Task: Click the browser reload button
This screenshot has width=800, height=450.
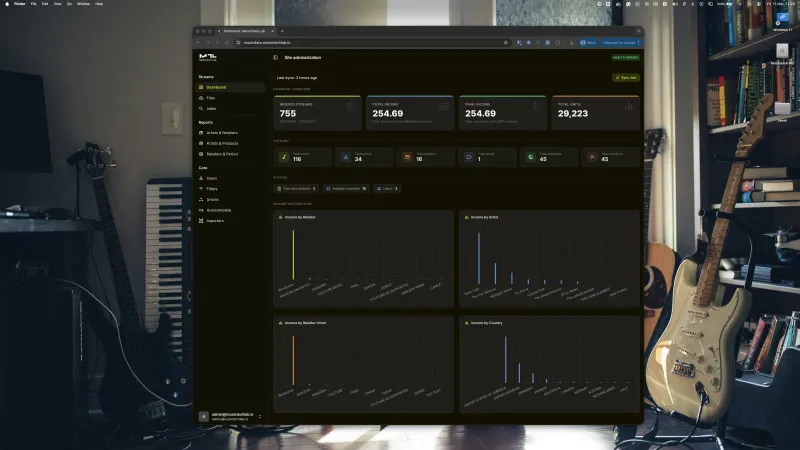Action: tap(217, 43)
